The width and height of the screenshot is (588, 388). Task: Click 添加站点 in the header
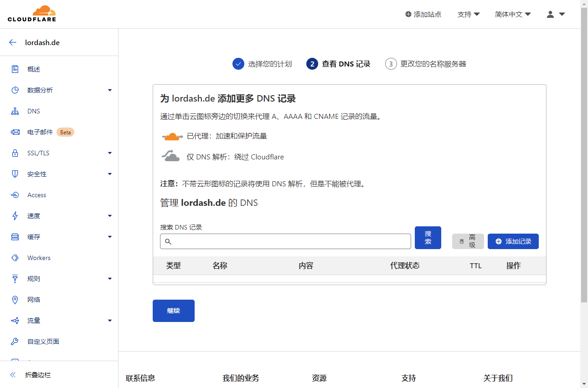click(423, 14)
